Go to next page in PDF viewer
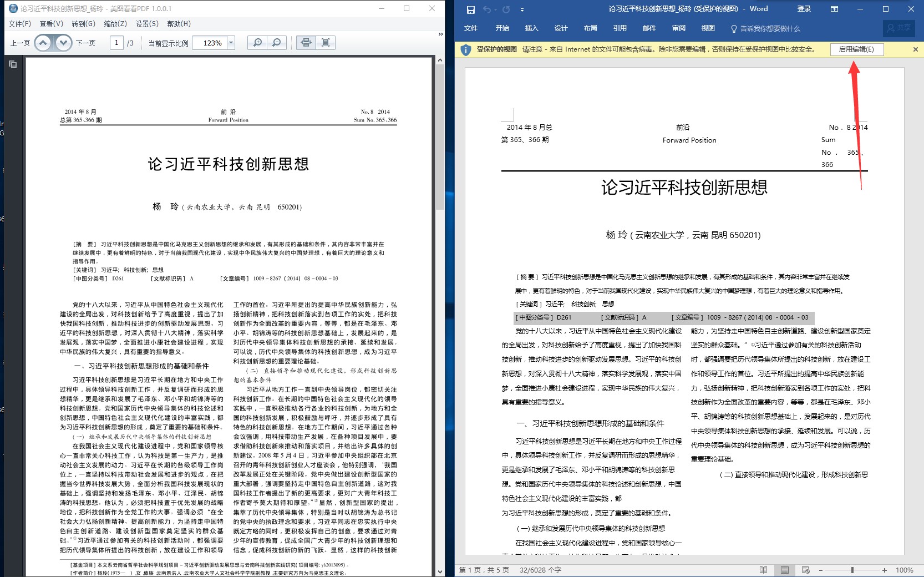This screenshot has width=924, height=577. pos(63,43)
